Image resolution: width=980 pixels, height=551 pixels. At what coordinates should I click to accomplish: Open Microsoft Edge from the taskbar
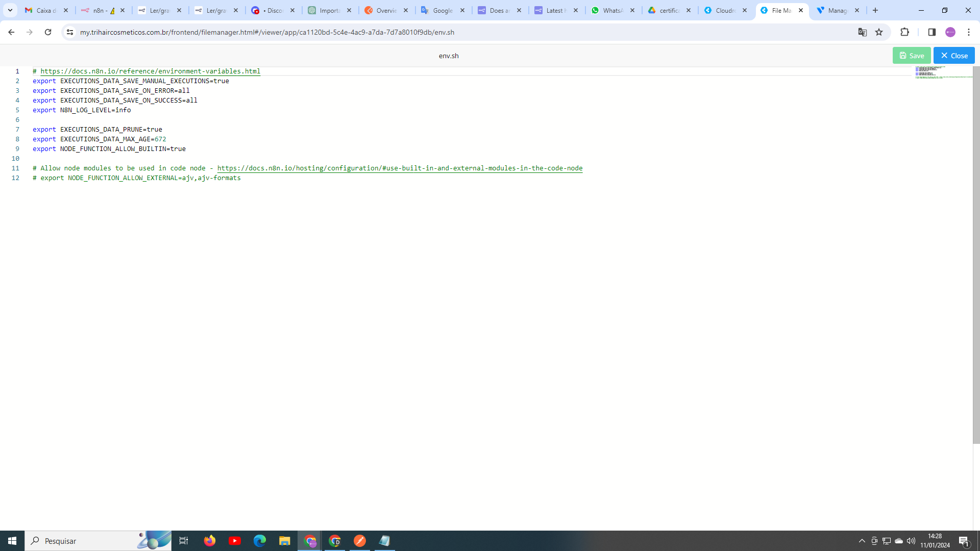[x=260, y=541]
